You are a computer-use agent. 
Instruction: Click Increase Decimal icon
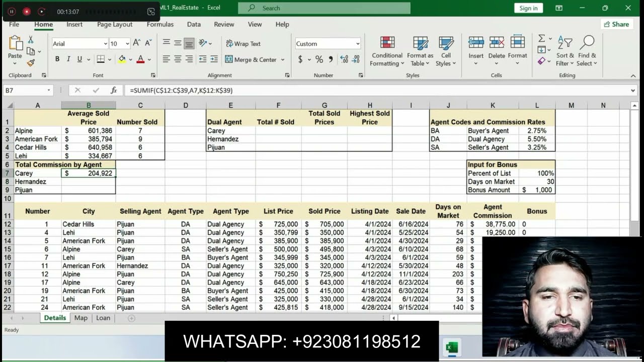pos(345,59)
